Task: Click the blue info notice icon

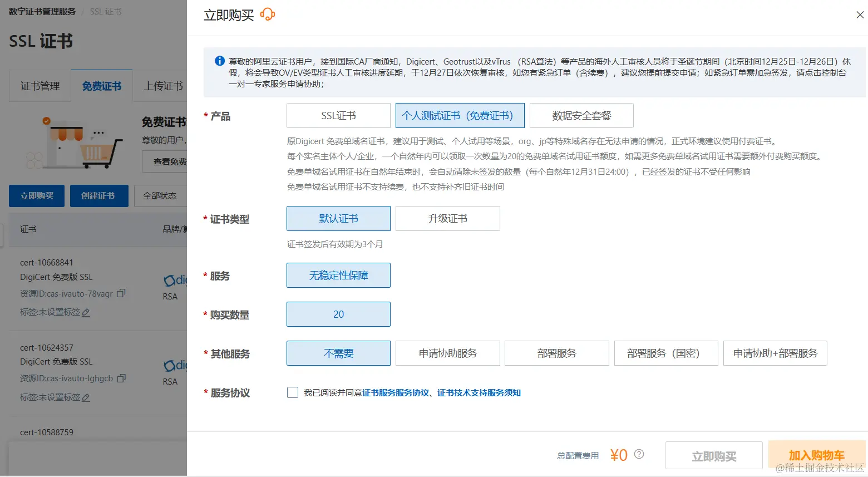Action: (x=220, y=61)
